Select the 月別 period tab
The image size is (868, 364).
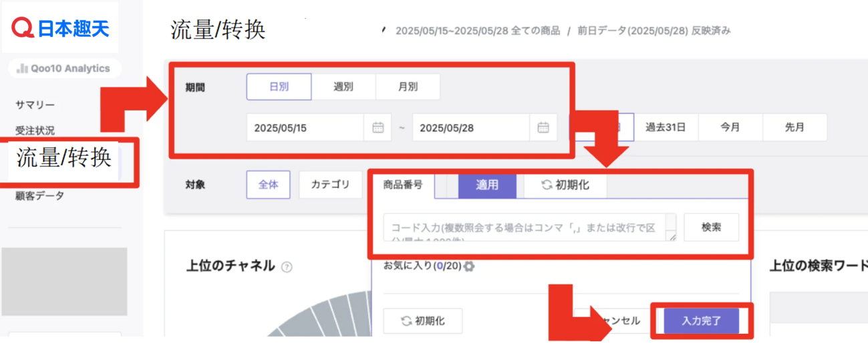[408, 87]
